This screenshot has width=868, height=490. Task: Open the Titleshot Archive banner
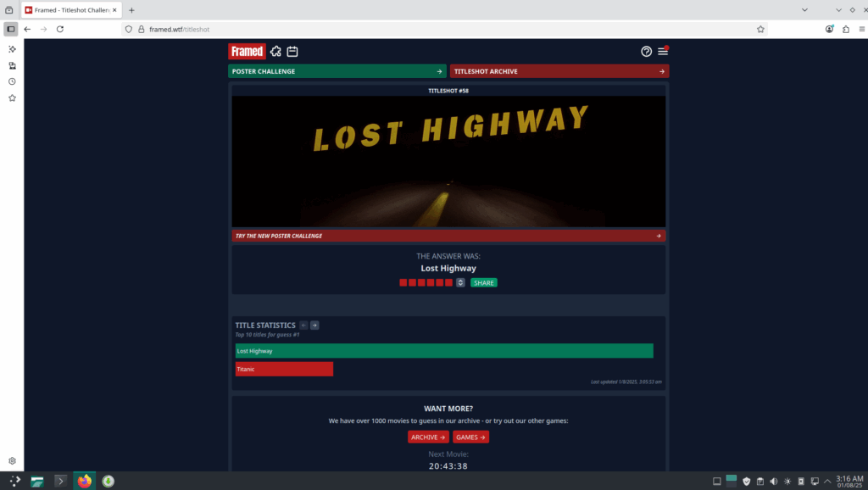(x=559, y=71)
